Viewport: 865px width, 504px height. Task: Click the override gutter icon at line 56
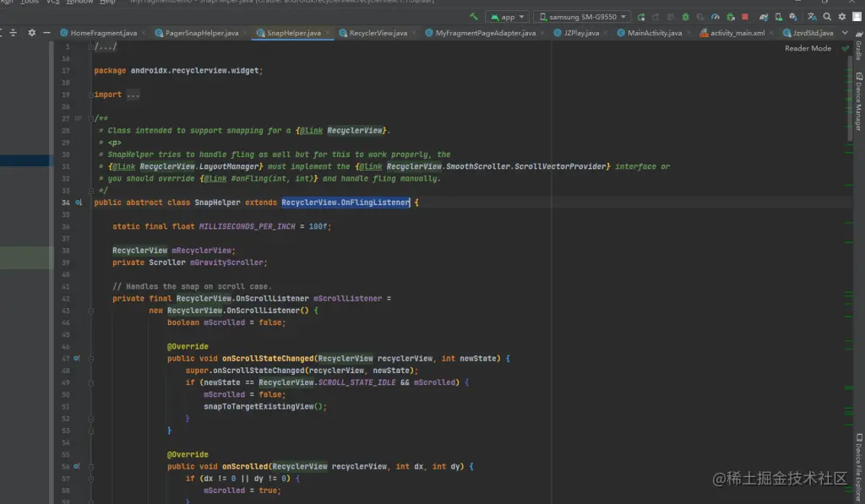pyautogui.click(x=77, y=467)
